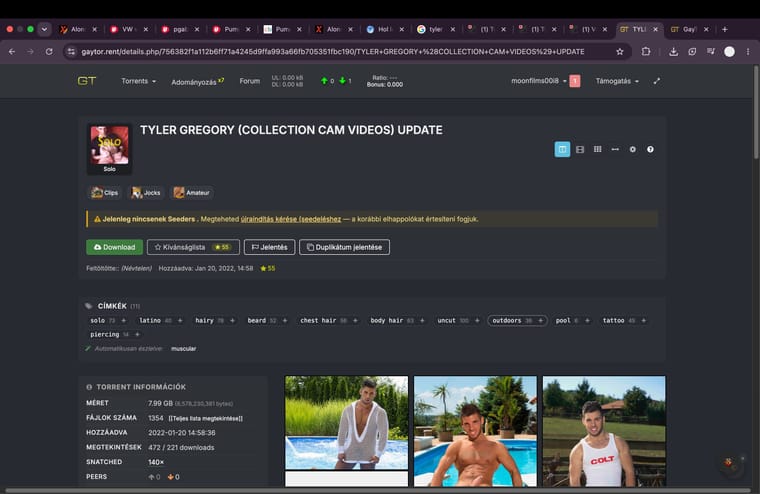This screenshot has width=760, height=494.
Task: Switch to the stacked rows layout icon
Action: coord(580,149)
